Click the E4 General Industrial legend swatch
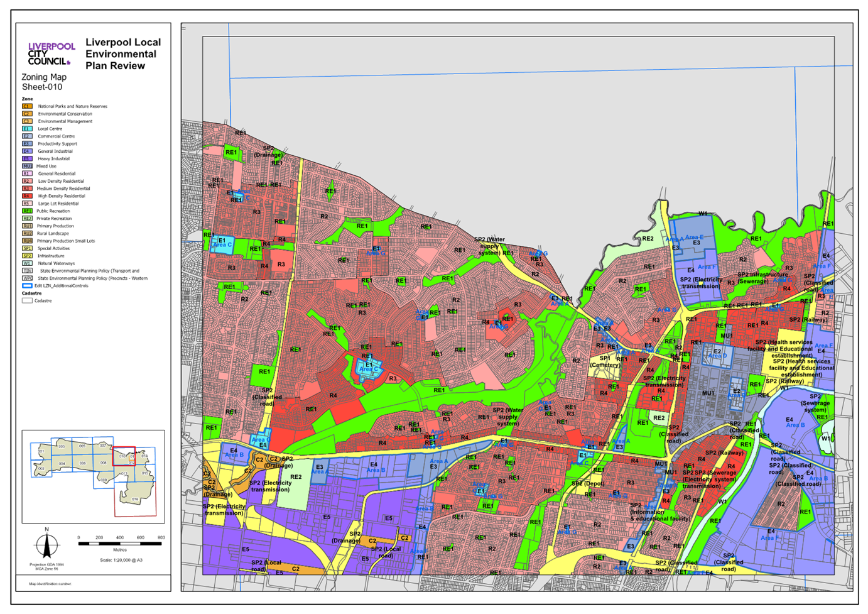The width and height of the screenshot is (868, 614). (27, 151)
